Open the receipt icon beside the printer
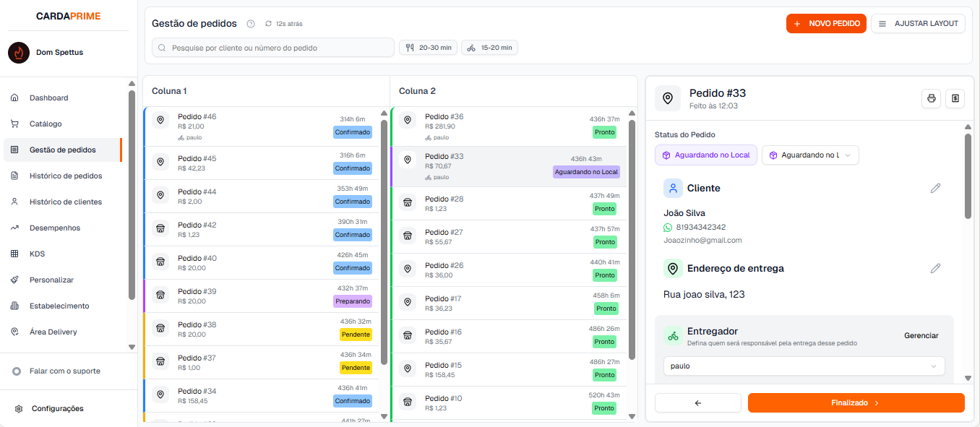The height and width of the screenshot is (427, 980). coord(955,98)
